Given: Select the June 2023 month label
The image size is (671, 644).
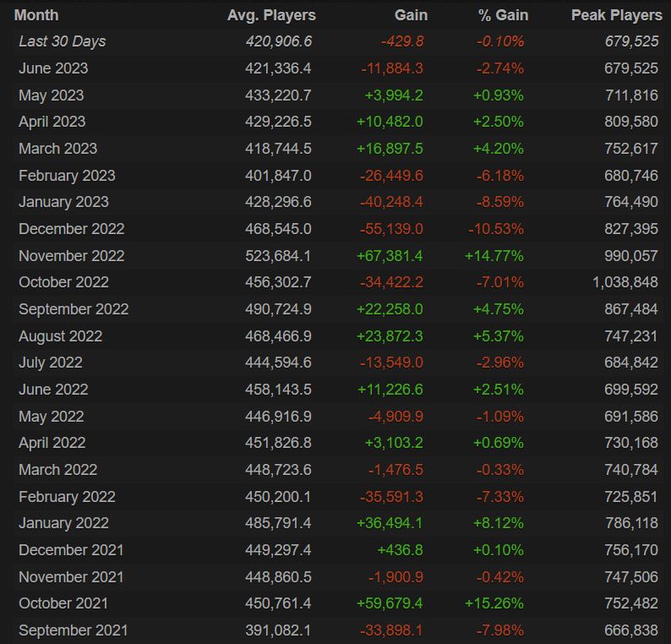Looking at the screenshot, I should tap(53, 68).
